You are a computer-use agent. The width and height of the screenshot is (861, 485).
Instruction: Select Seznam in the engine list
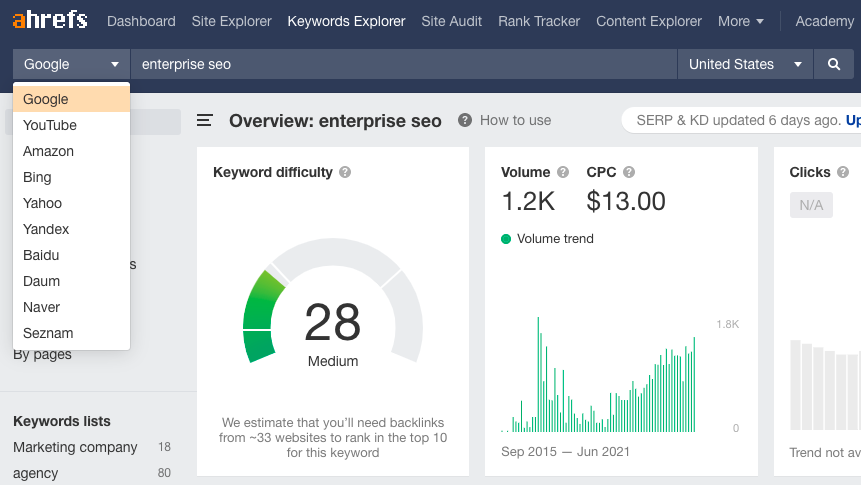[x=71, y=333]
